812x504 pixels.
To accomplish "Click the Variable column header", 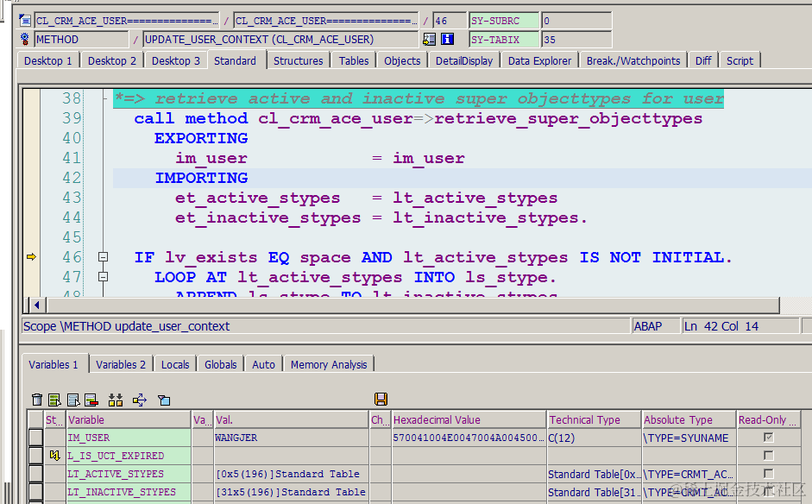I will click(129, 419).
